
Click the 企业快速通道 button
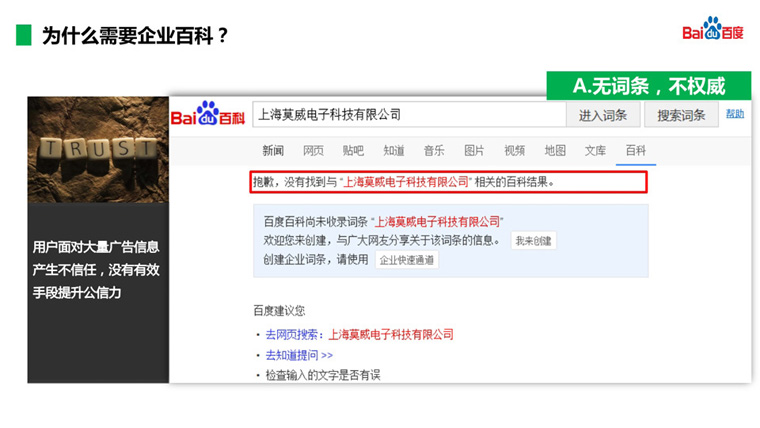(x=407, y=260)
